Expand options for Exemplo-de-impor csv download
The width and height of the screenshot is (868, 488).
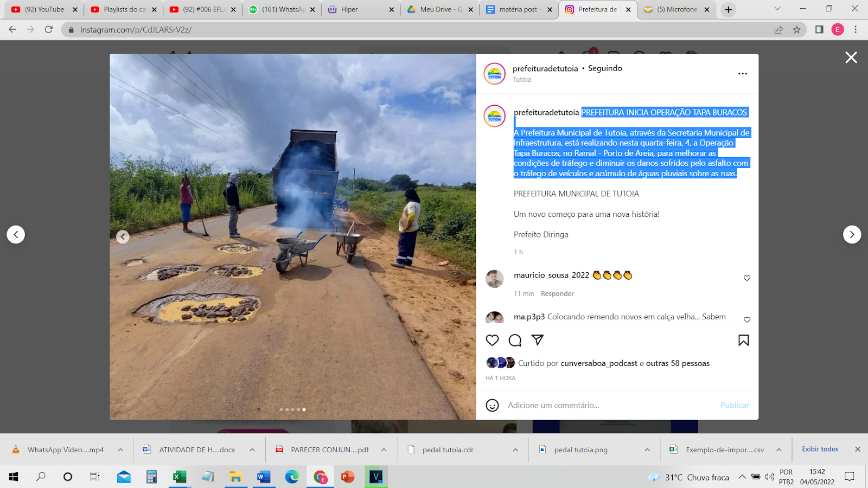pos(778,450)
